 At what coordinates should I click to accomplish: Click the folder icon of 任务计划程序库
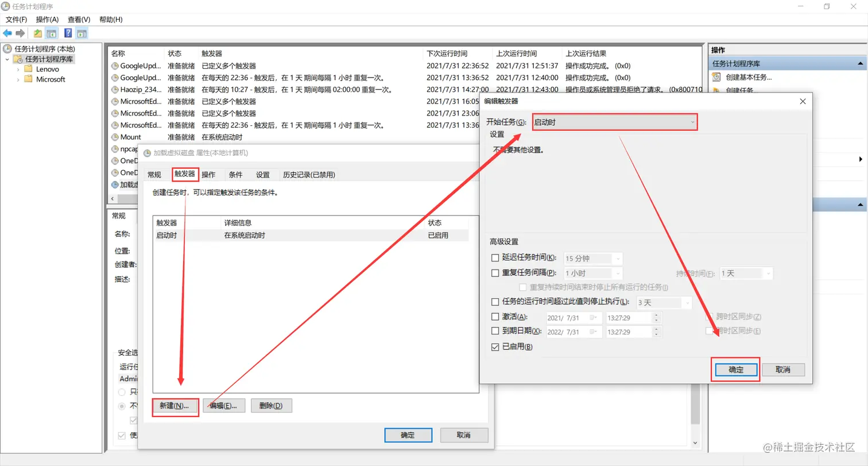pyautogui.click(x=18, y=59)
